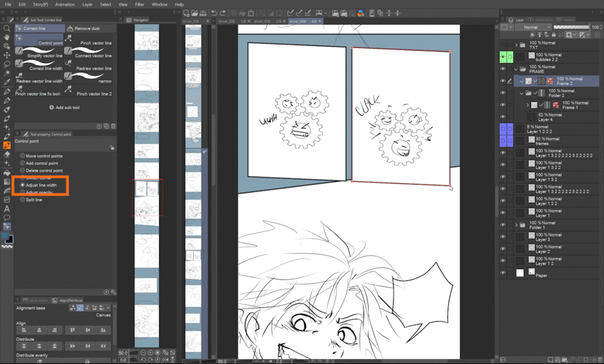
Task: Open the layer color palette dropdown
Action: tap(507, 27)
